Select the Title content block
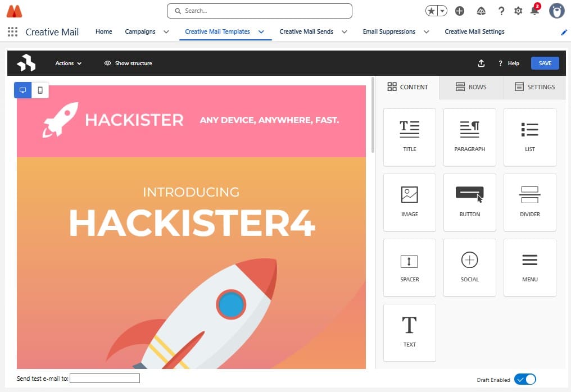Screen dimensions: 571x392 409,137
